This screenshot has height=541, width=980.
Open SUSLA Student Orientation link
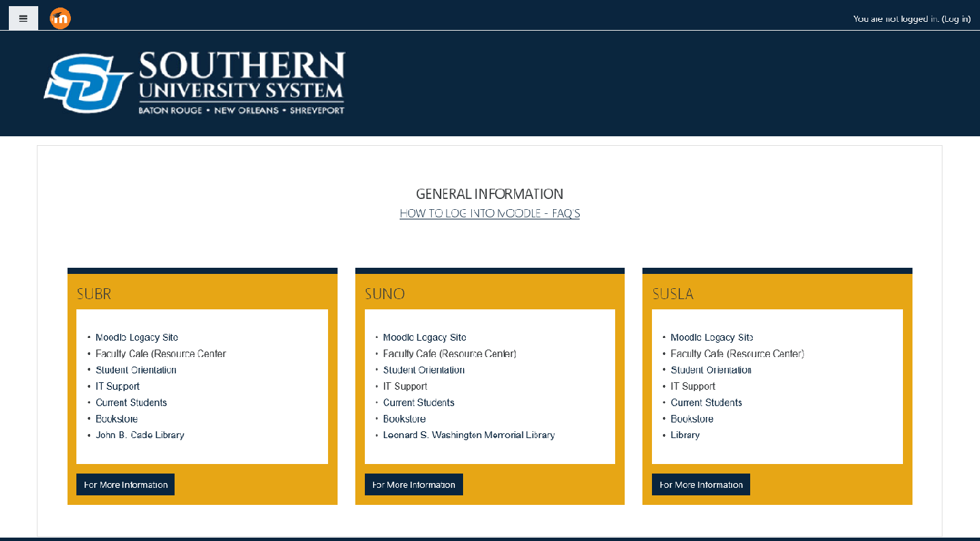point(711,370)
